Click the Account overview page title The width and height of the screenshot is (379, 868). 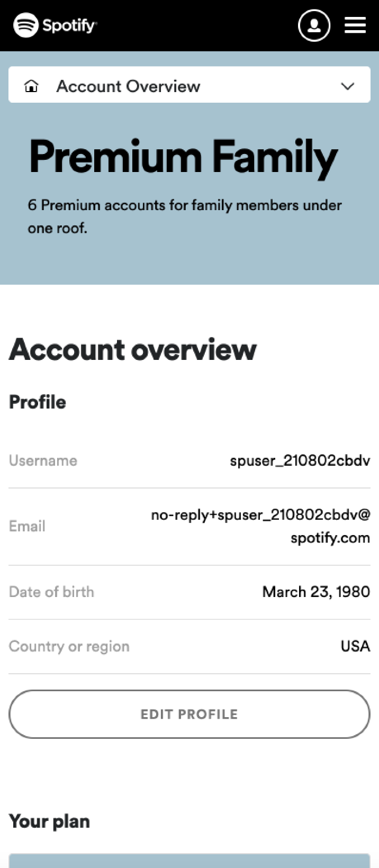(132, 350)
